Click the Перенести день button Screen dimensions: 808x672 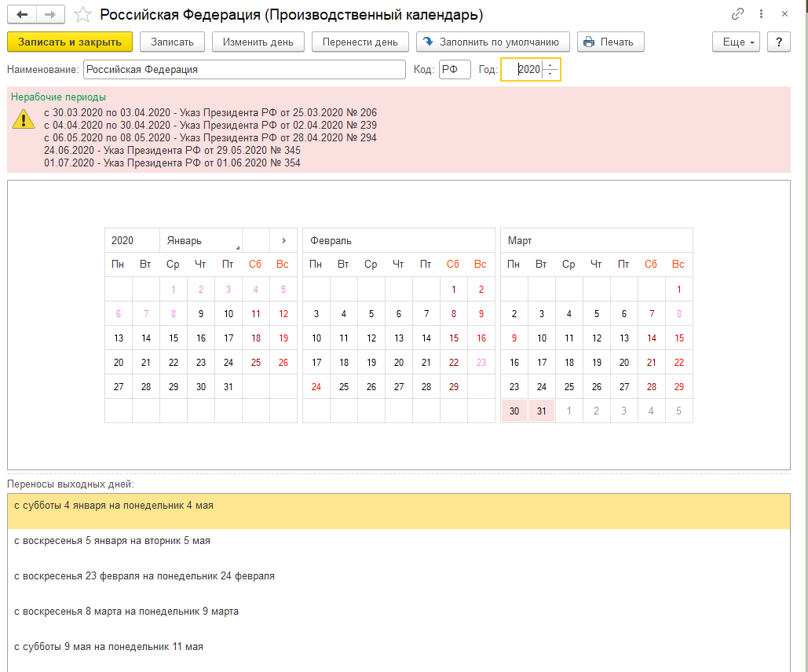pos(360,42)
